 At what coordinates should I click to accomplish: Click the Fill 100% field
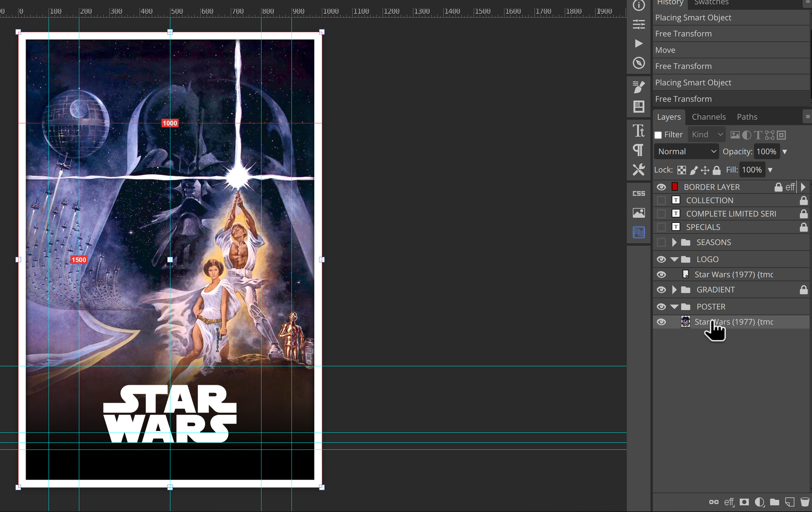coord(752,170)
